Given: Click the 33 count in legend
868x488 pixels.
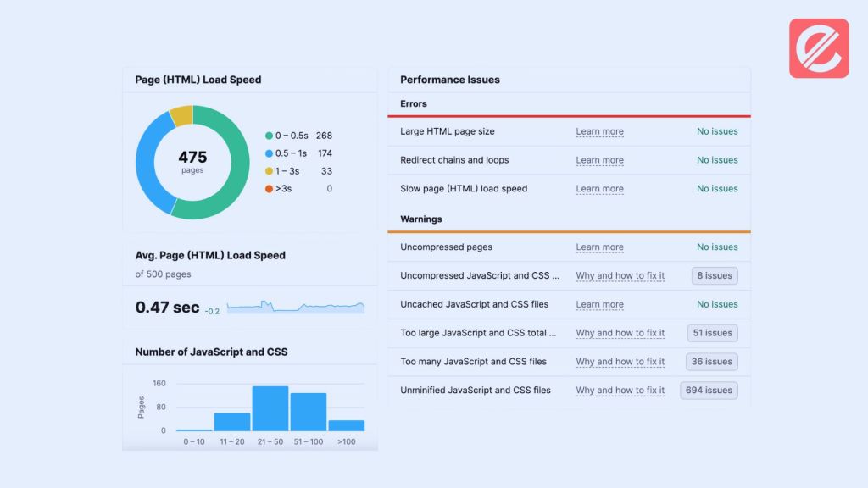Looking at the screenshot, I should [326, 171].
